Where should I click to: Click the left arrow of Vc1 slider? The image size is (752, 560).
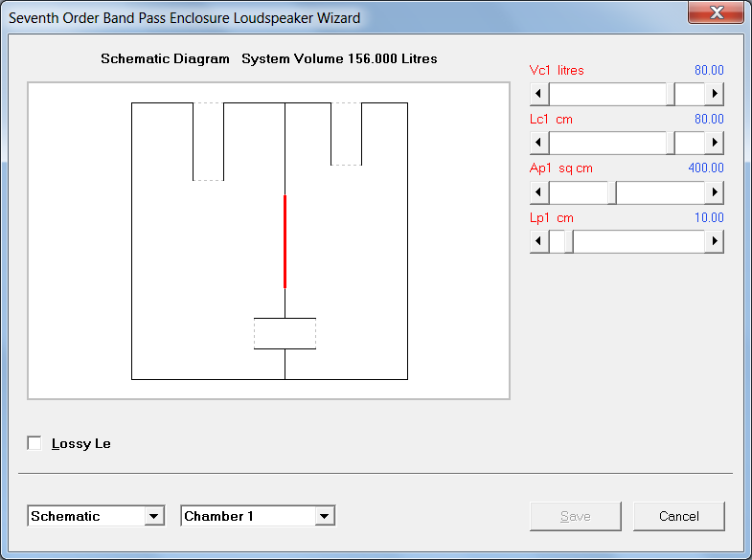pyautogui.click(x=539, y=94)
